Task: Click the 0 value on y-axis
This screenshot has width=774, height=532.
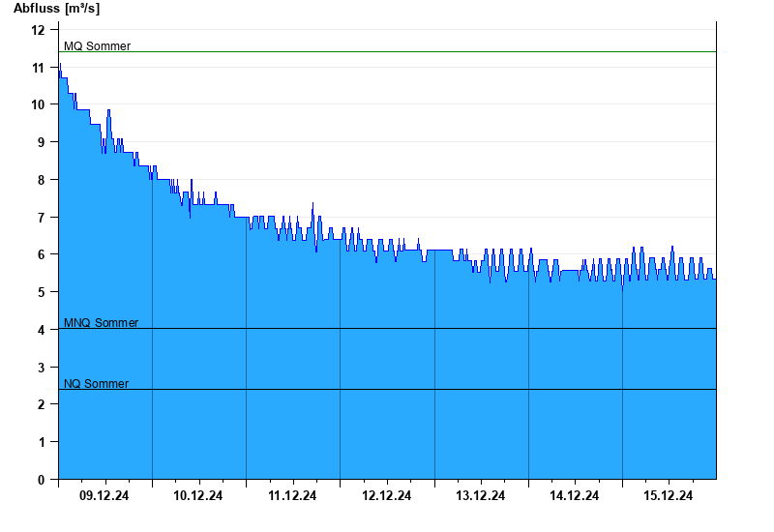Action: coord(41,480)
